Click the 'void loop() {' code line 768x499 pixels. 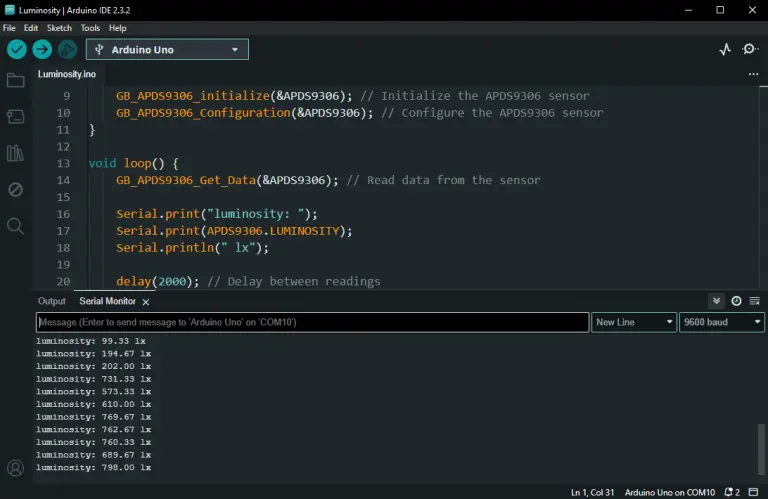pos(133,163)
